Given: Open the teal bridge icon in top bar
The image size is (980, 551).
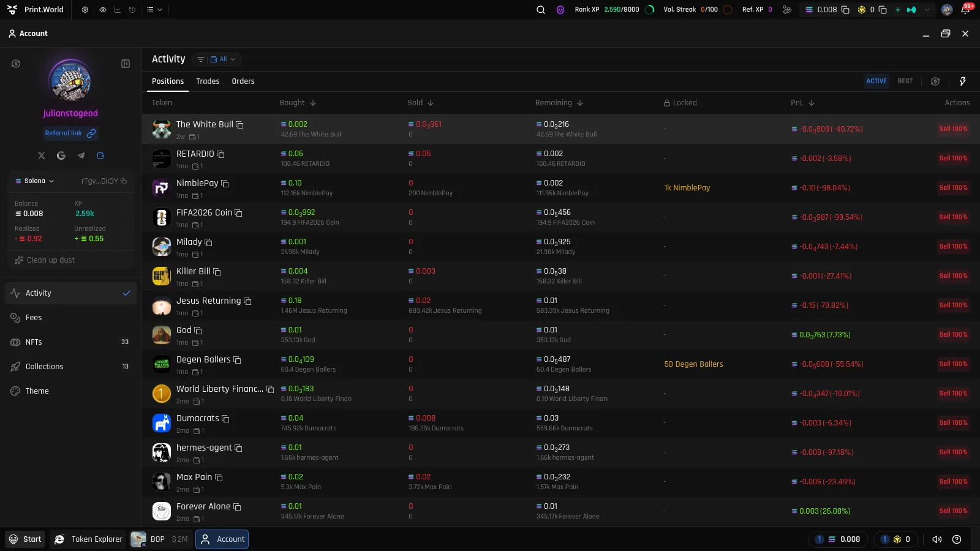Looking at the screenshot, I should point(911,10).
